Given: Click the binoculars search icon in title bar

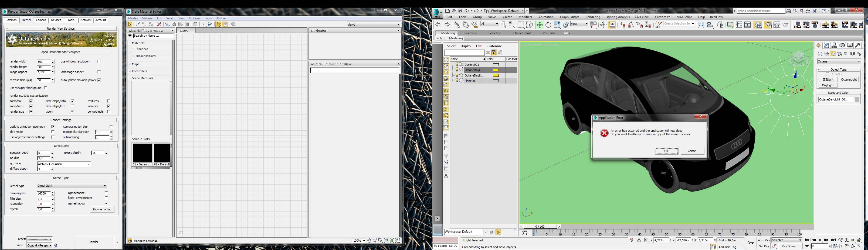Looking at the screenshot, I should click(788, 11).
